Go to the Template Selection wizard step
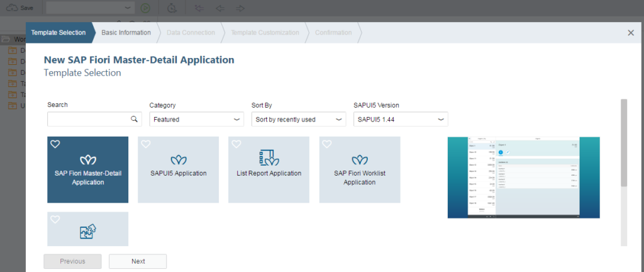The width and height of the screenshot is (644, 272). pos(58,33)
